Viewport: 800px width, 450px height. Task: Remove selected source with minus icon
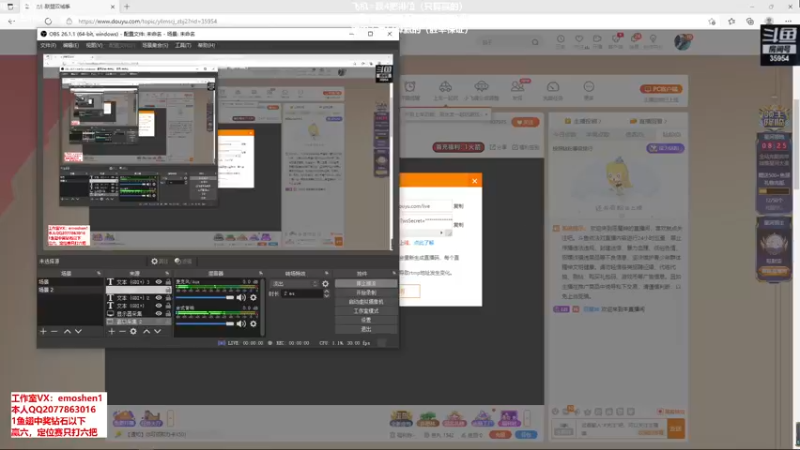122,331
